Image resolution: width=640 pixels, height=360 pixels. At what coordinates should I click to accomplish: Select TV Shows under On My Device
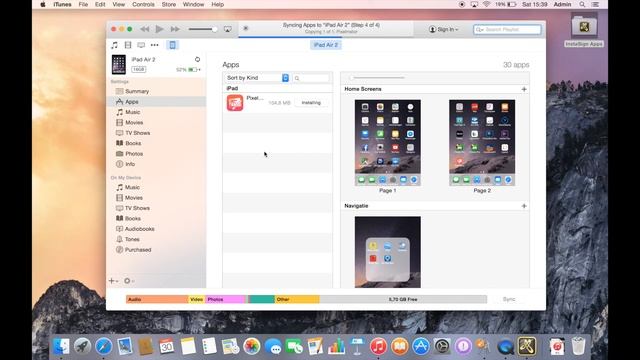[137, 208]
